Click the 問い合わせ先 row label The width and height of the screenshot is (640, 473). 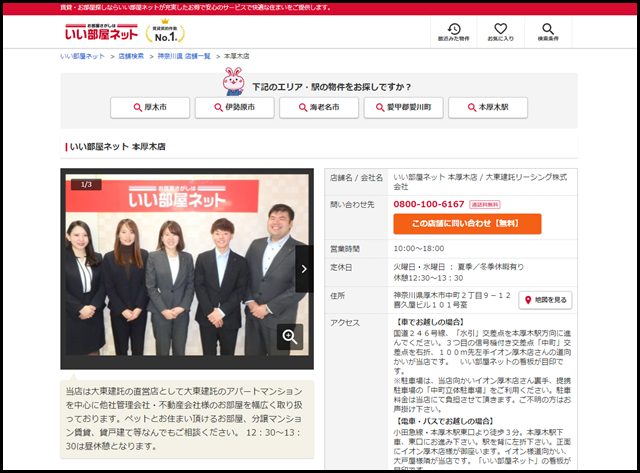point(352,204)
